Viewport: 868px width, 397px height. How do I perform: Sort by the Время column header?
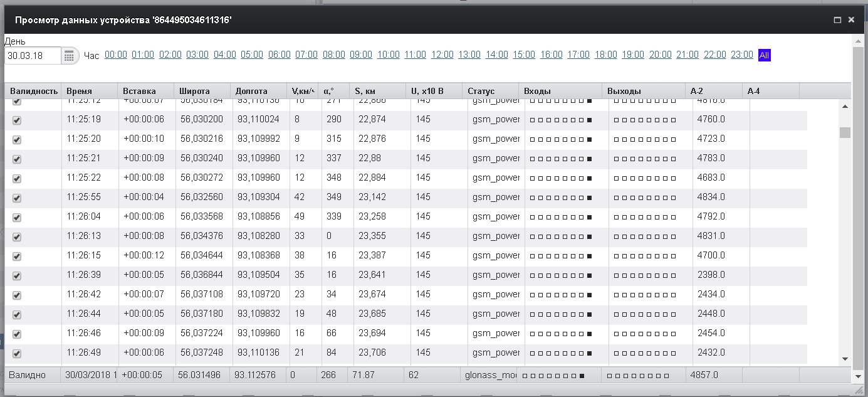[x=79, y=92]
